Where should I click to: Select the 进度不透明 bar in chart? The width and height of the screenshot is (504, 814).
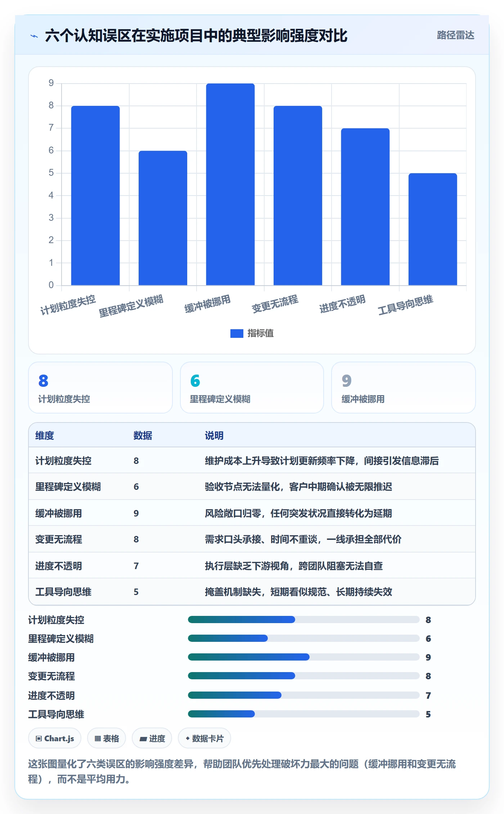tap(365, 207)
